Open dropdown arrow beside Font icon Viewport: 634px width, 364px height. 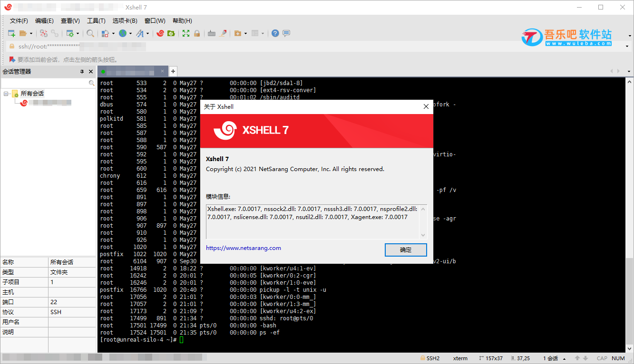coord(147,34)
